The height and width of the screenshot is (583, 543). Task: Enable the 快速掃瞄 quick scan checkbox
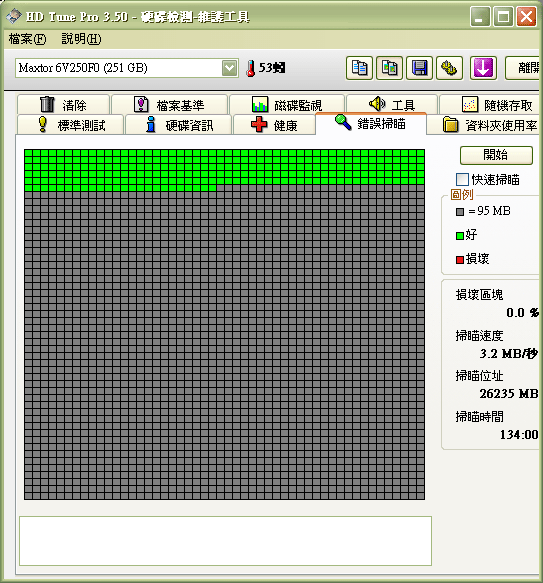(462, 179)
